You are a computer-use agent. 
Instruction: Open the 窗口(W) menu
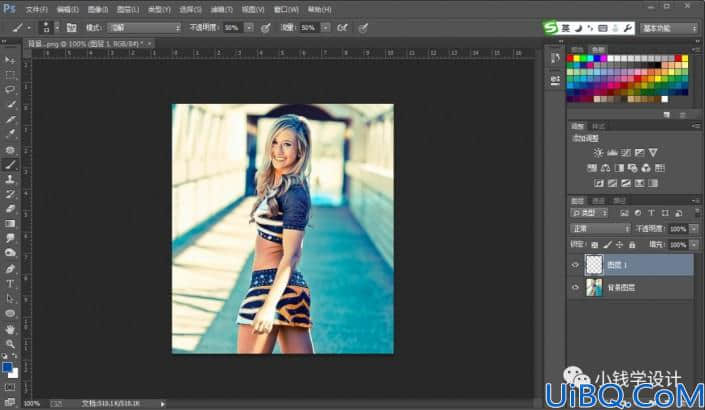[x=286, y=9]
